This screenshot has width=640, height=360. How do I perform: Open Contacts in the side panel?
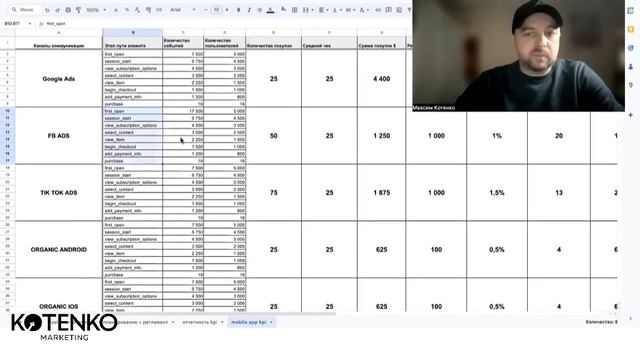pyautogui.click(x=631, y=67)
